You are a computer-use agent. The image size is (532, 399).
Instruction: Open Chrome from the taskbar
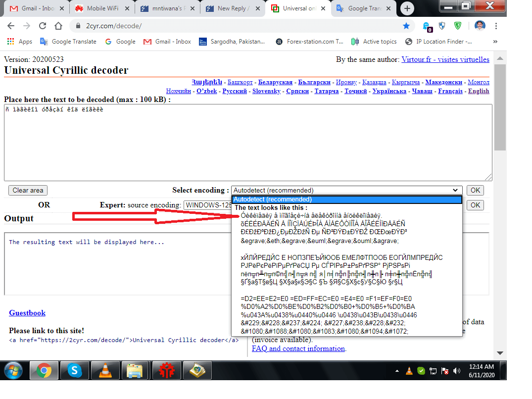click(44, 370)
